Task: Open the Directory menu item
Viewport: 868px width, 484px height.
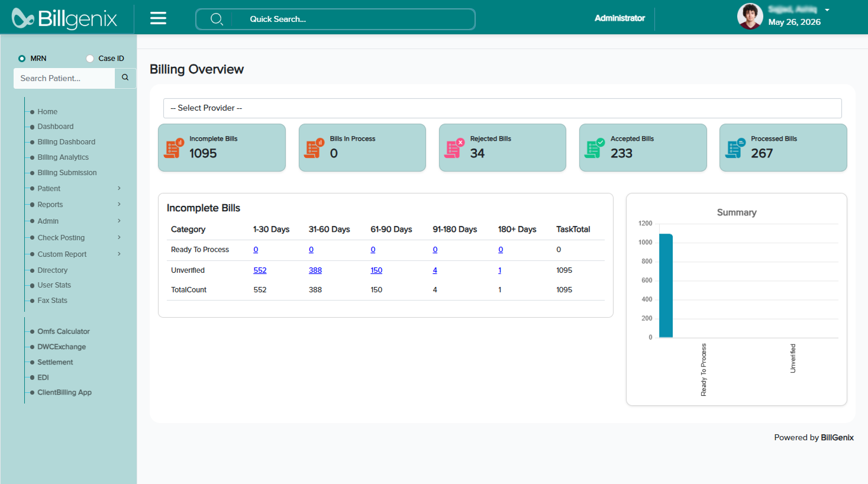Action: [53, 270]
